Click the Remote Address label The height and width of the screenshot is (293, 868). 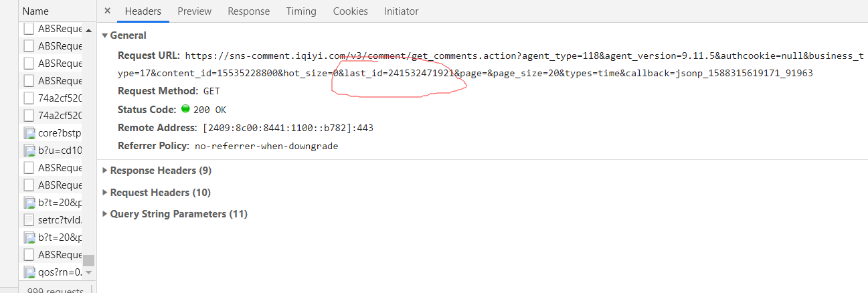click(x=158, y=127)
